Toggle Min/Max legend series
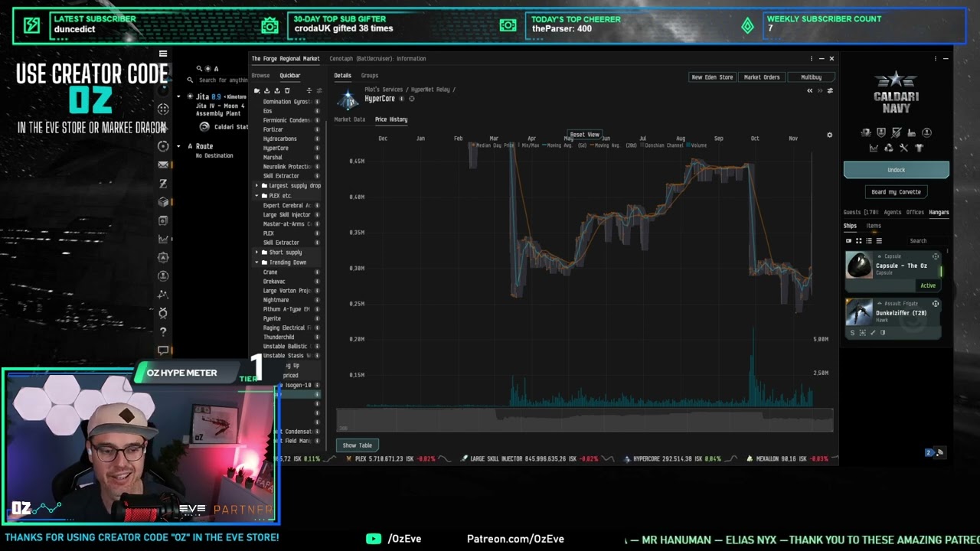Screen dimensions: 980x551 coord(530,145)
